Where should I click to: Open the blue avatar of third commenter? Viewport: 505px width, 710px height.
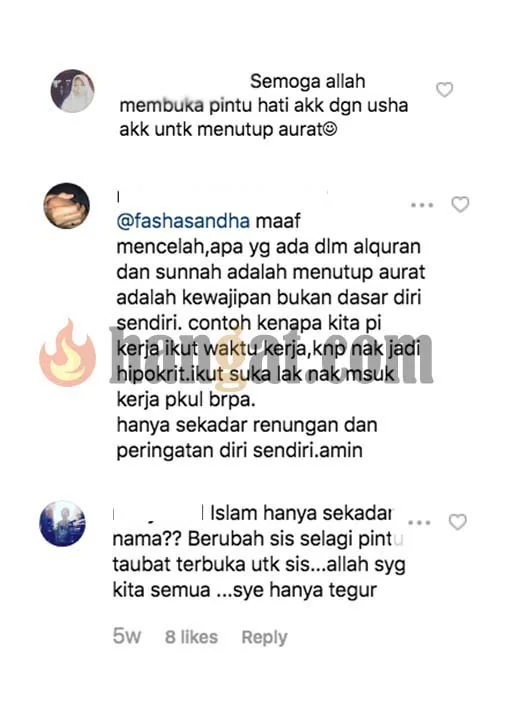pyautogui.click(x=63, y=523)
